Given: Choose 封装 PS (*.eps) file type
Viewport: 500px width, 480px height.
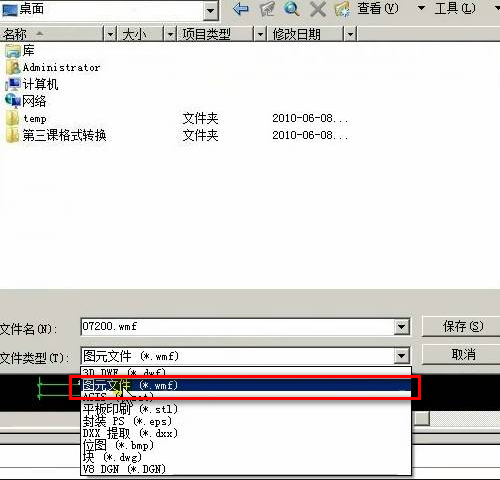Looking at the screenshot, I should (246, 421).
